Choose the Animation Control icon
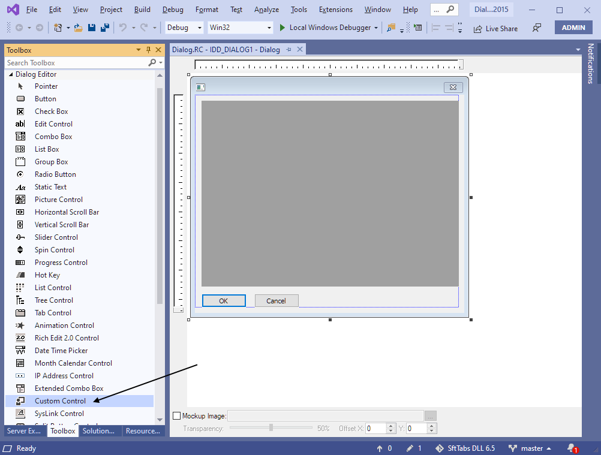The width and height of the screenshot is (601, 455). (20, 325)
